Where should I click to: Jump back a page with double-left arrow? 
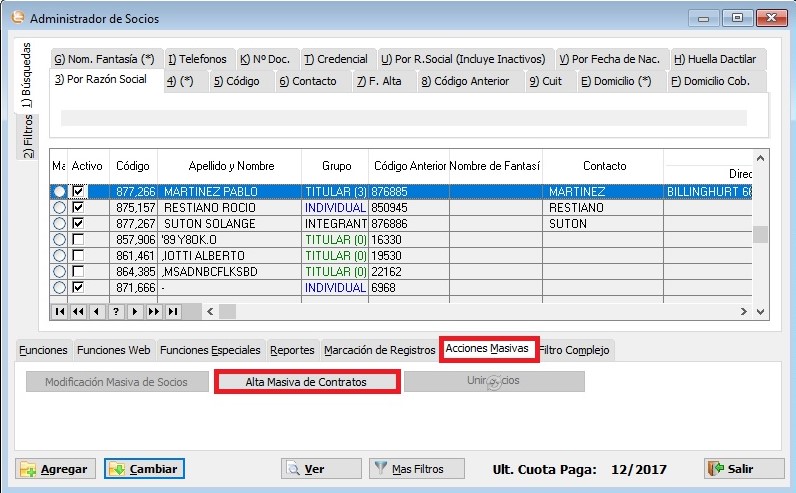(79, 312)
